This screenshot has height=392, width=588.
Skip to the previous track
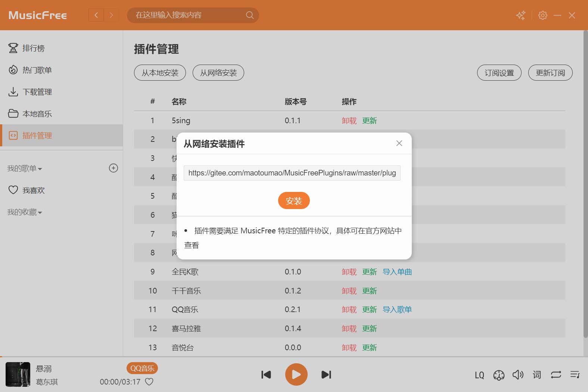coord(266,374)
